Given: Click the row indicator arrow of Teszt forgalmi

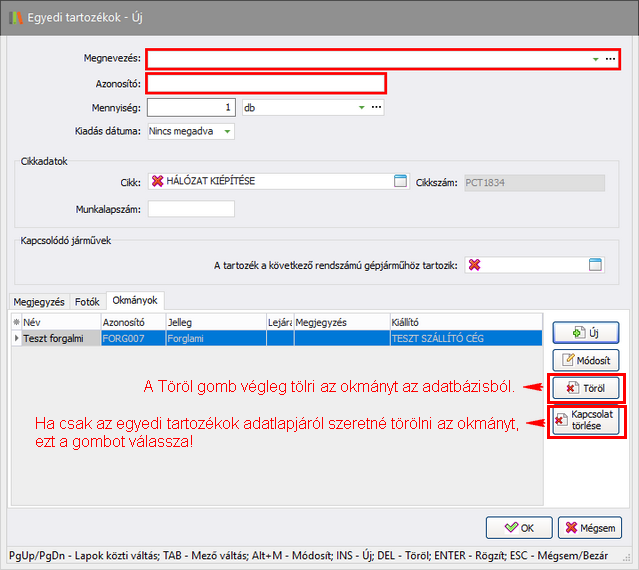Looking at the screenshot, I should click(15, 339).
